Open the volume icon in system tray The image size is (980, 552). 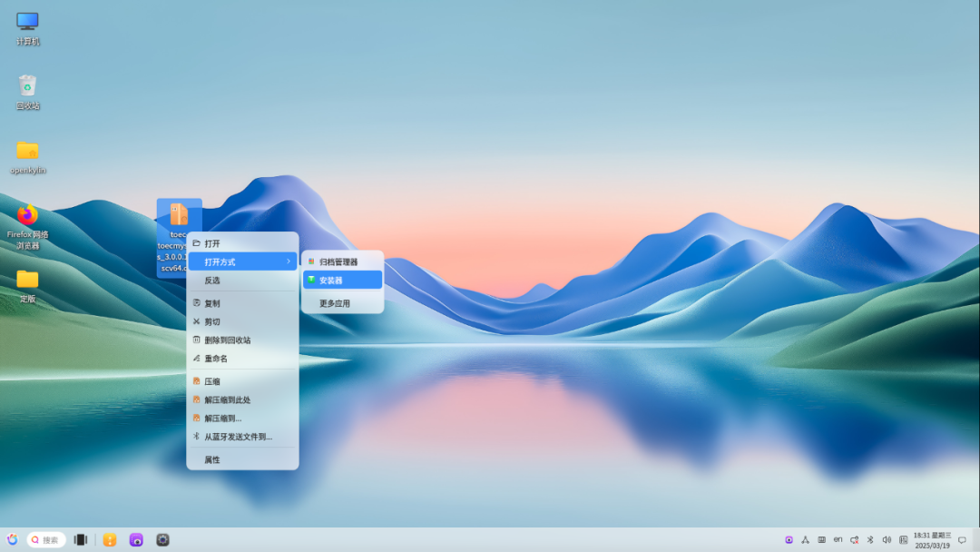[887, 539]
